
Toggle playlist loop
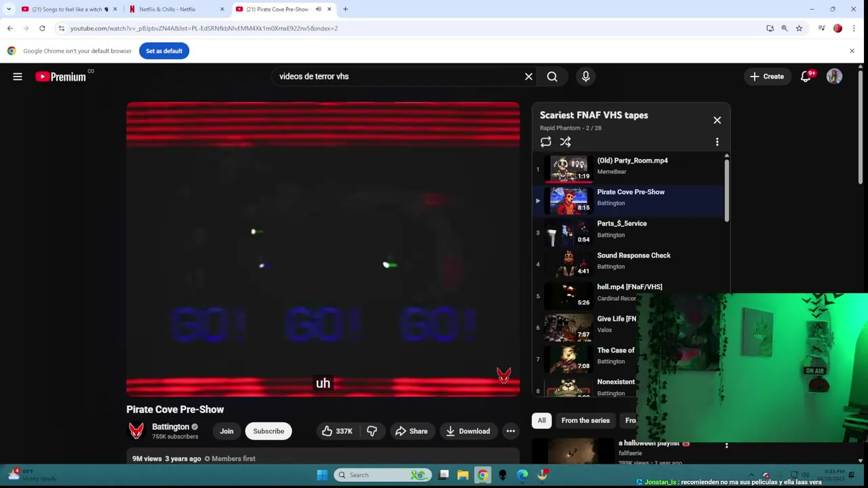(546, 142)
